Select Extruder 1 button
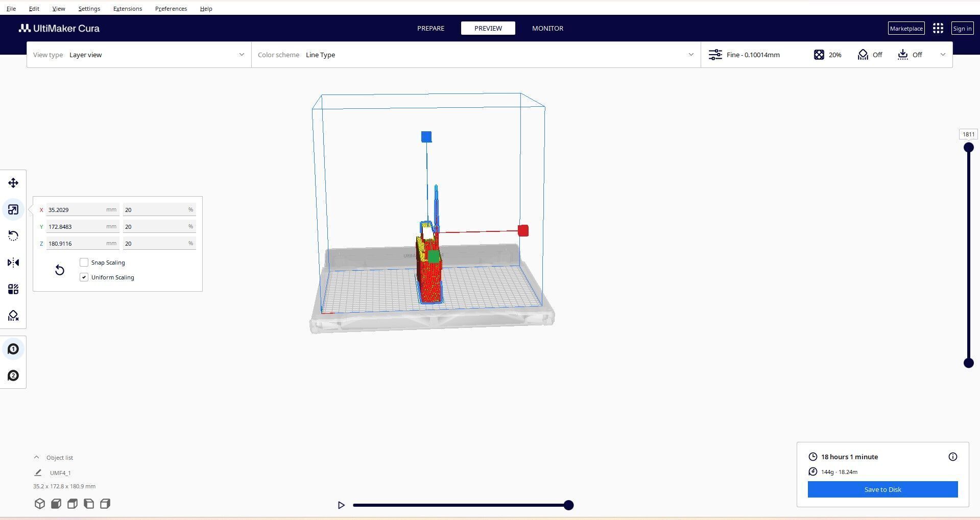The width and height of the screenshot is (980, 520). tap(13, 349)
